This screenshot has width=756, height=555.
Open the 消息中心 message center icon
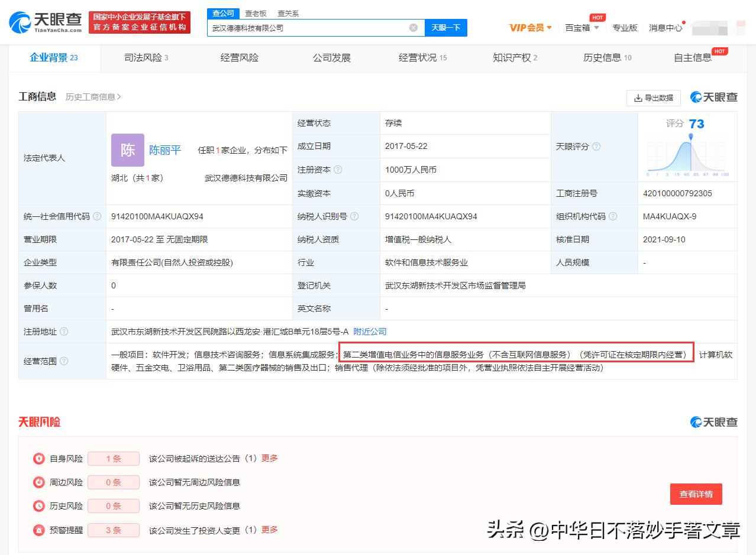pyautogui.click(x=665, y=27)
